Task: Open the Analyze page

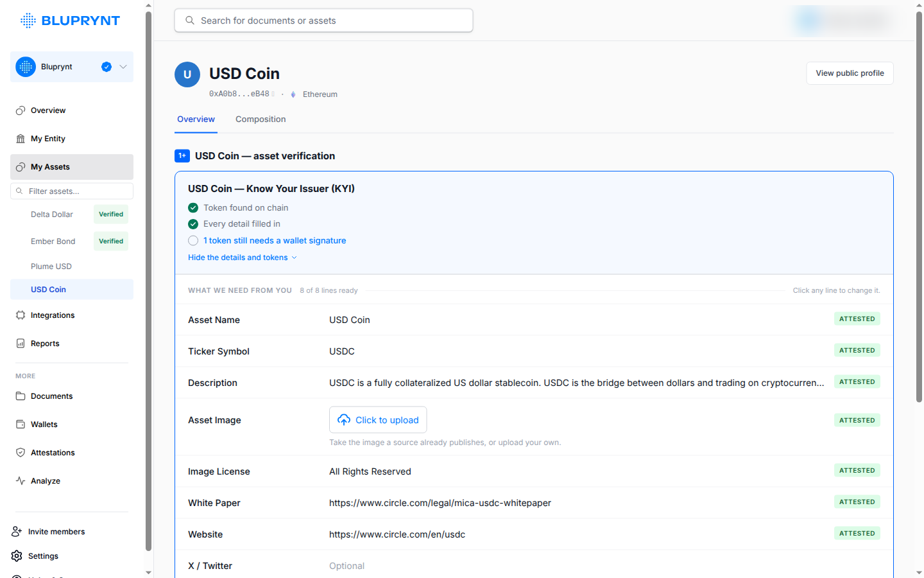Action: tap(72, 481)
